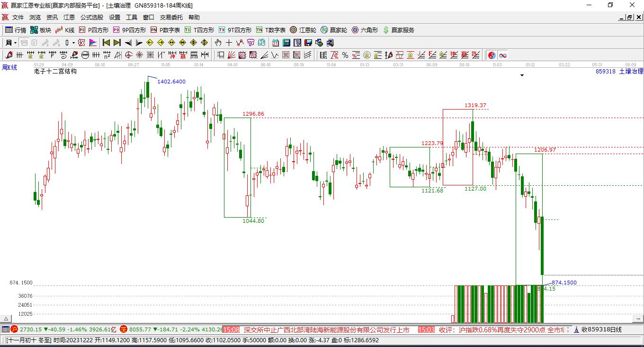This screenshot has height=347, width=644.
Task: Open the 浏览 menu
Action: click(35, 18)
